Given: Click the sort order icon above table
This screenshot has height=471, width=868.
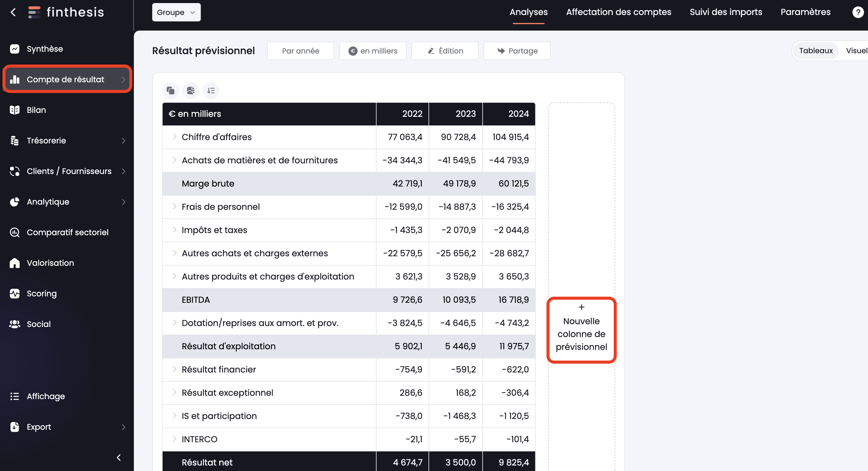Looking at the screenshot, I should 211,90.
